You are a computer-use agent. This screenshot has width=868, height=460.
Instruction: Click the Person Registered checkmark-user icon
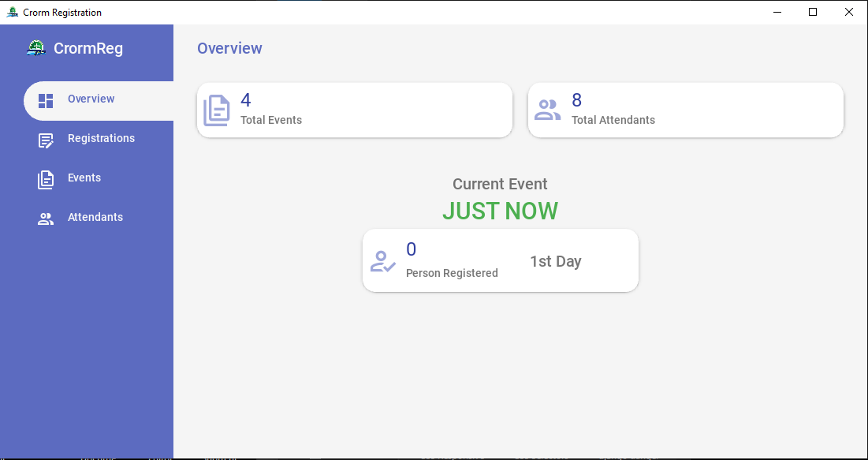click(x=382, y=261)
